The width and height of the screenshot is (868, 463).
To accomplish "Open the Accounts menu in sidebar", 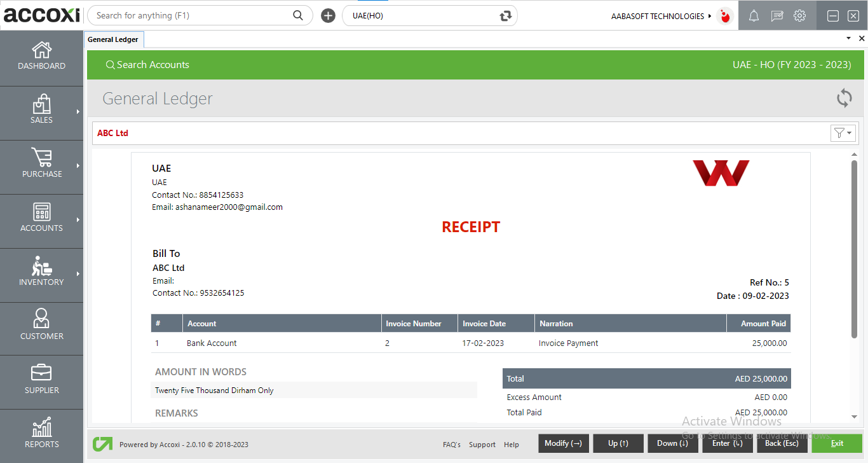I will [41, 218].
